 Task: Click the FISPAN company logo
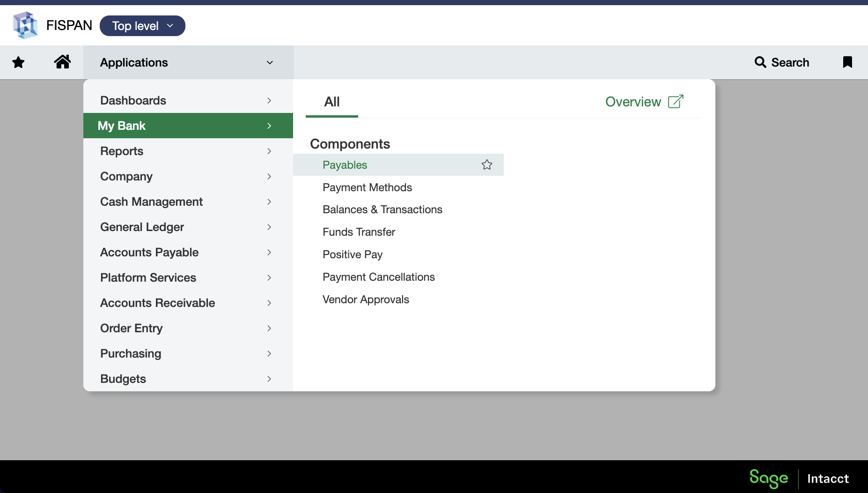pyautogui.click(x=25, y=25)
